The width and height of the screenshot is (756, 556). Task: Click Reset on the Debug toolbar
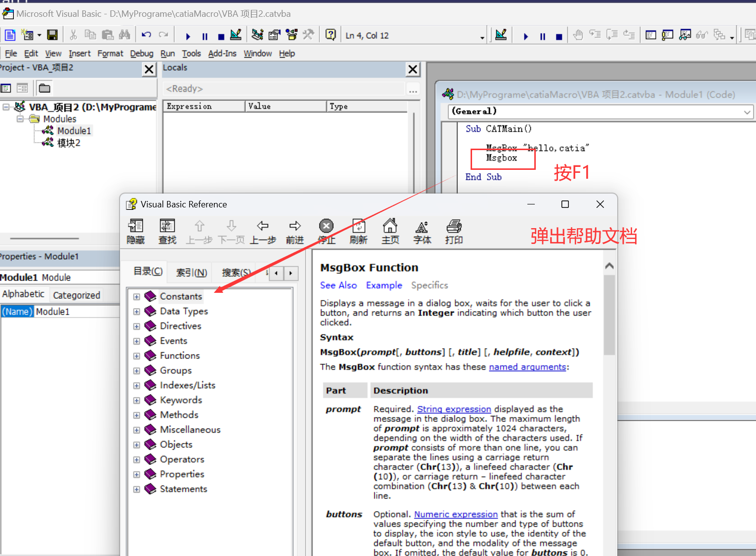559,36
